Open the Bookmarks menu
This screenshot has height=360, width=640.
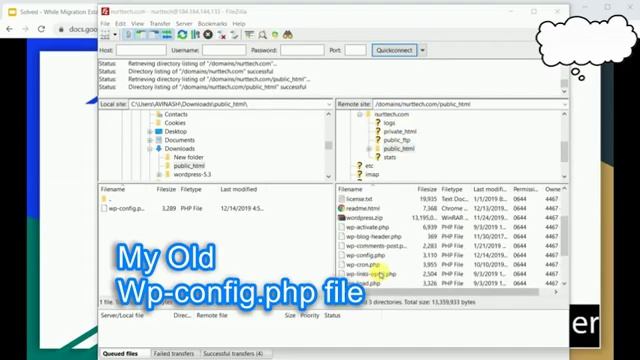coord(212,24)
